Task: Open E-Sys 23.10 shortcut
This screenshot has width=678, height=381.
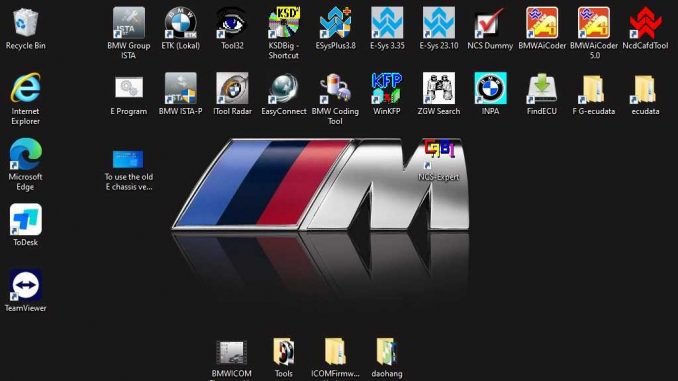Action: [x=438, y=23]
